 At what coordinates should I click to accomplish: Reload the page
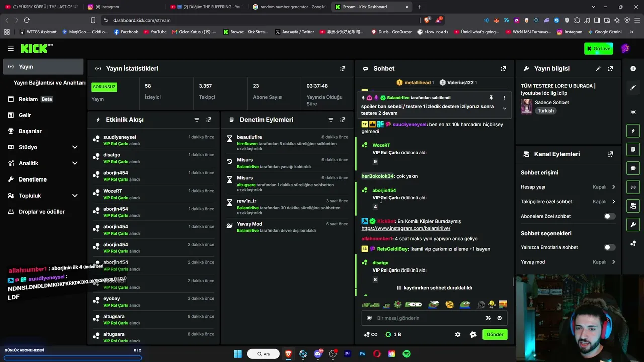coord(27,20)
